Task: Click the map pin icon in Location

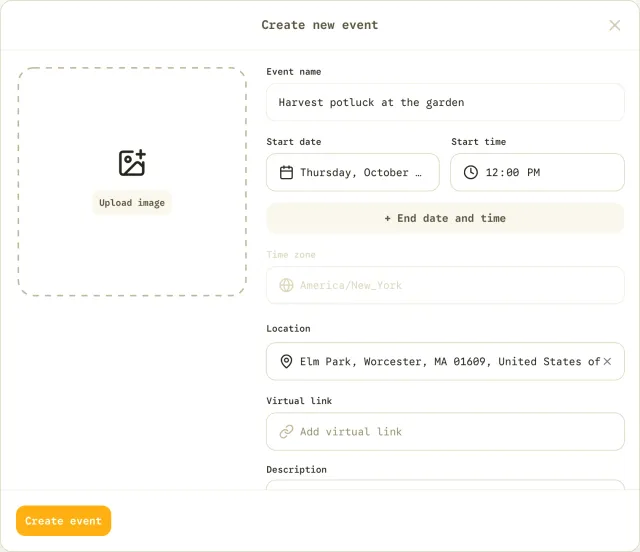Action: coord(286,361)
